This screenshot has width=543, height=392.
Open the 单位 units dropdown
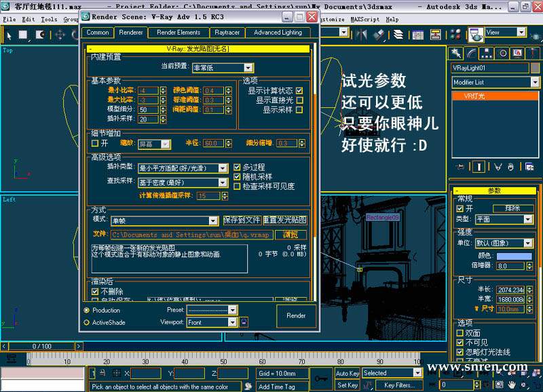[504, 243]
